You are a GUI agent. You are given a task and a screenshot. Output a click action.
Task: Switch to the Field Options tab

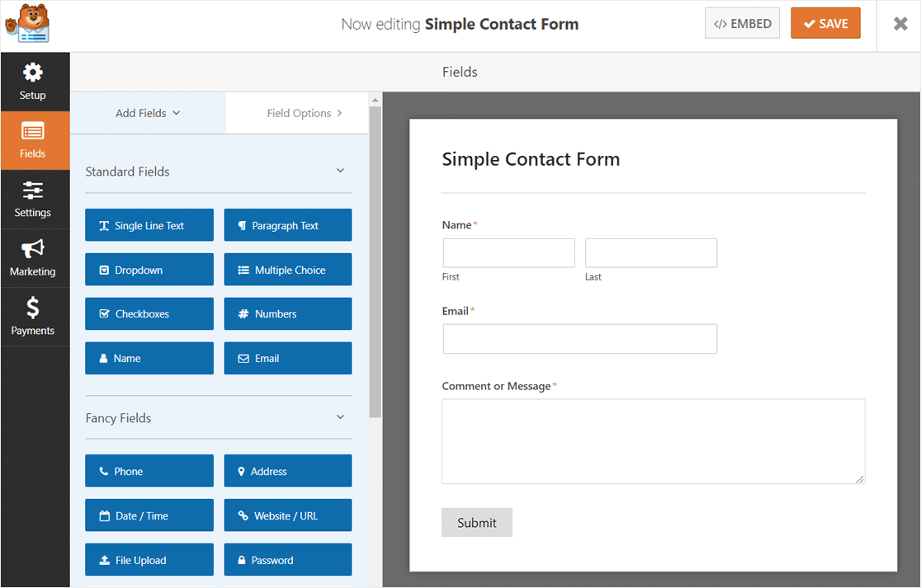[297, 112]
